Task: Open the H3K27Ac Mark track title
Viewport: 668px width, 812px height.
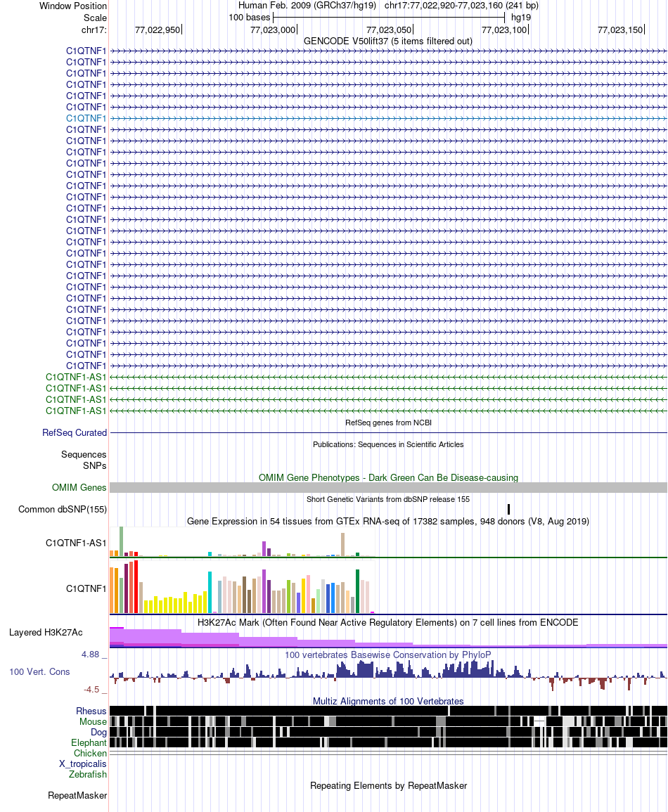Action: (x=388, y=622)
